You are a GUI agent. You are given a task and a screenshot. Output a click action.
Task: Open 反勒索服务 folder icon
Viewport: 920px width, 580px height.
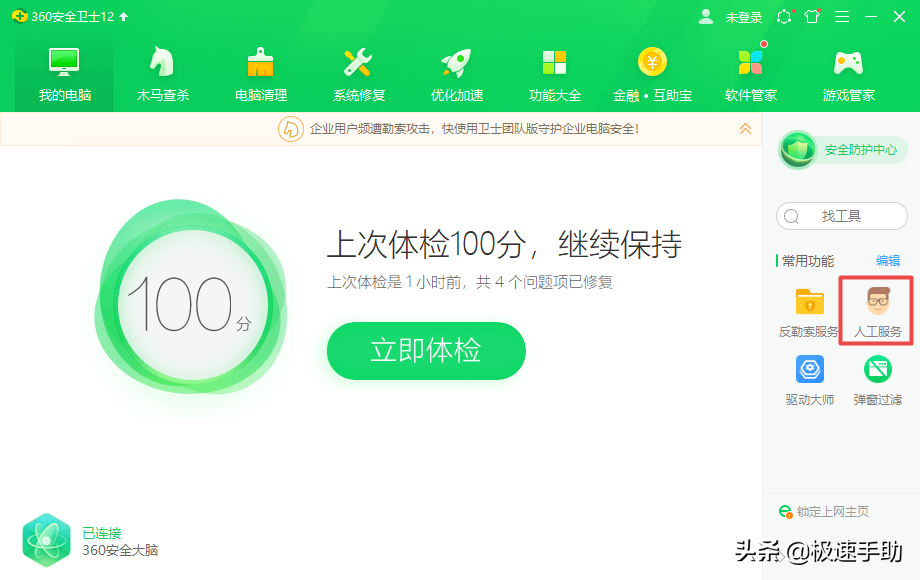(810, 301)
